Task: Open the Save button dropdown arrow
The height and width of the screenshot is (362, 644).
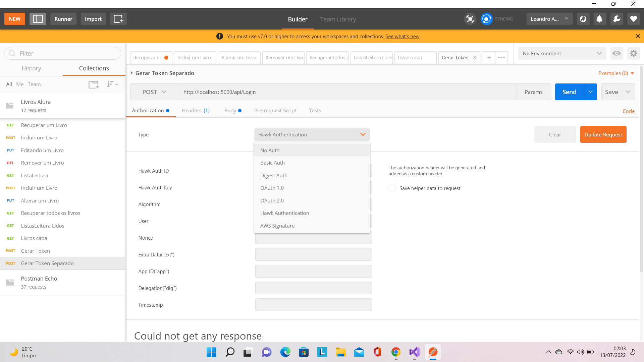Action: click(x=628, y=92)
